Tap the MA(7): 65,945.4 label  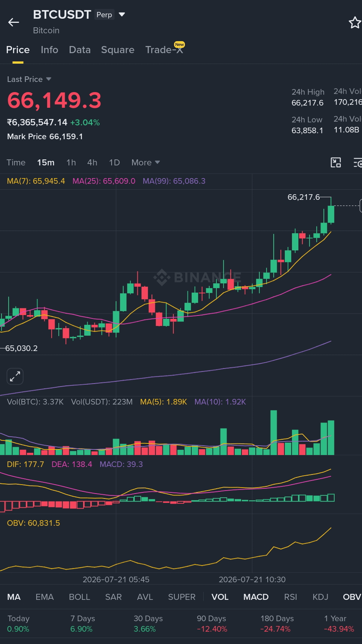coord(36,181)
